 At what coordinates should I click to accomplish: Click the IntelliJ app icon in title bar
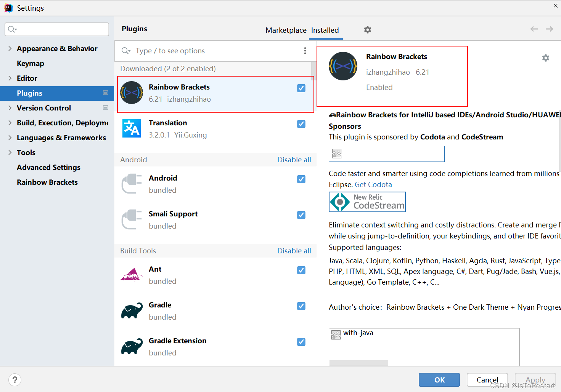(8, 8)
